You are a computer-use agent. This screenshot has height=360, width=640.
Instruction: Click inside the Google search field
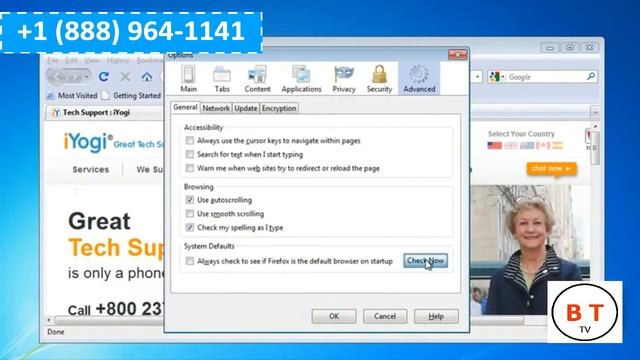tap(545, 77)
